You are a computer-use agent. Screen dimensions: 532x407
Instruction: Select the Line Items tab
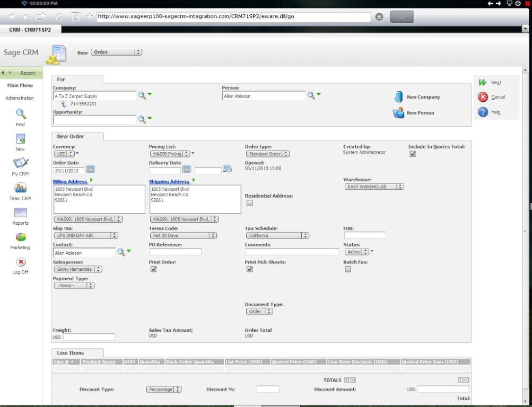pyautogui.click(x=77, y=353)
